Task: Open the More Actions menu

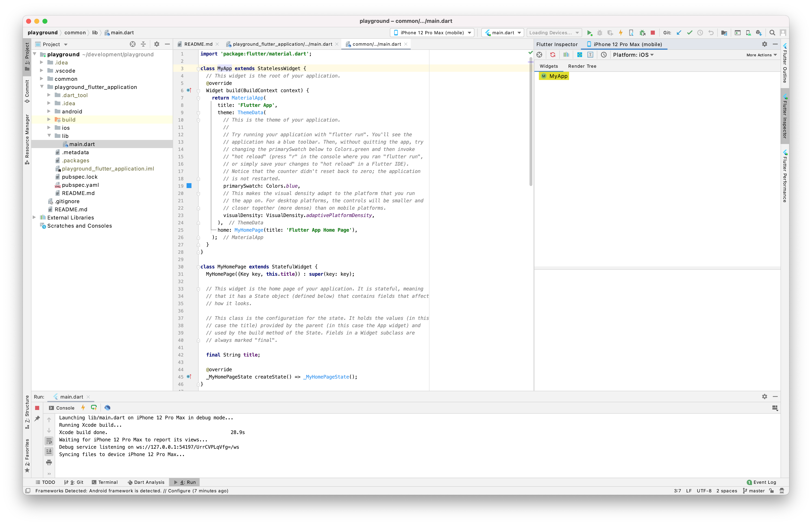Action: (x=761, y=55)
